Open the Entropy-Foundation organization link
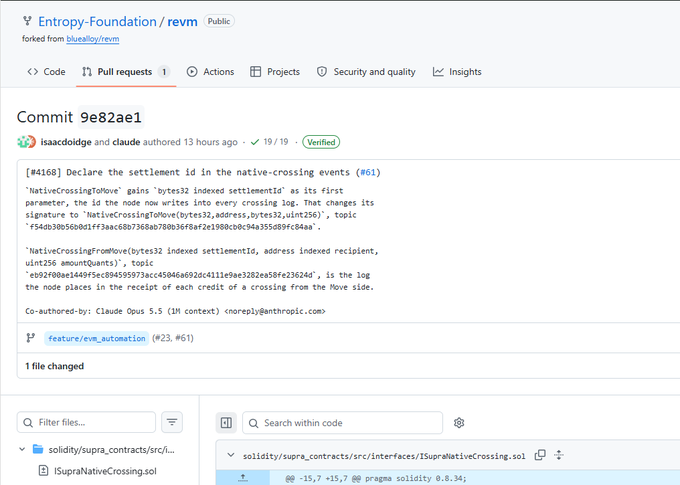The height and width of the screenshot is (485, 680). click(x=97, y=22)
